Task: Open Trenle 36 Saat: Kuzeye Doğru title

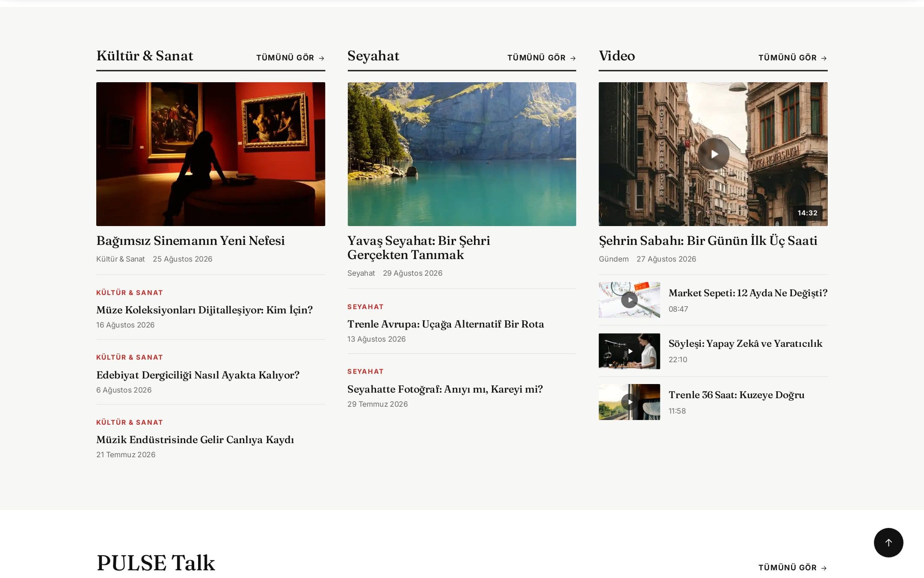Action: tap(736, 395)
